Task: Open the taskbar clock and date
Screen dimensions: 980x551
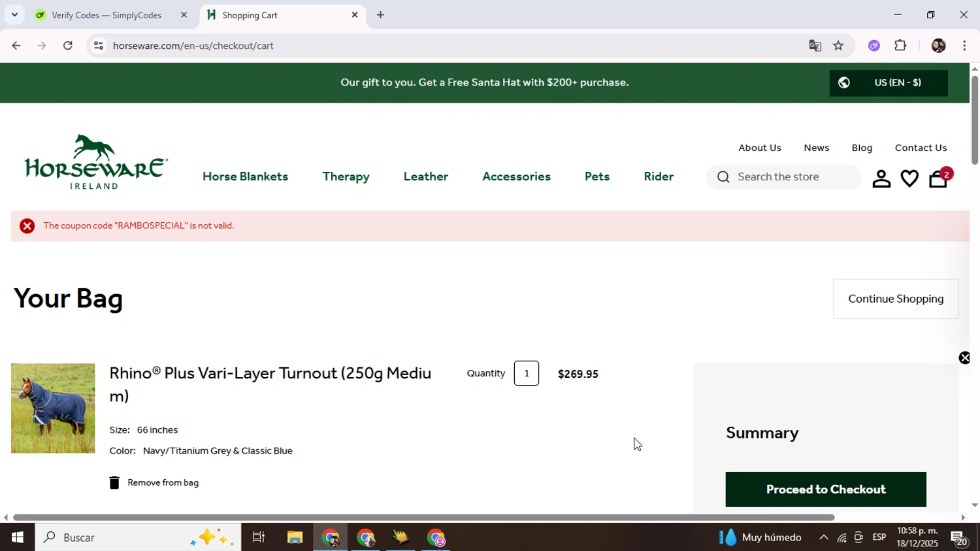Action: (x=918, y=537)
